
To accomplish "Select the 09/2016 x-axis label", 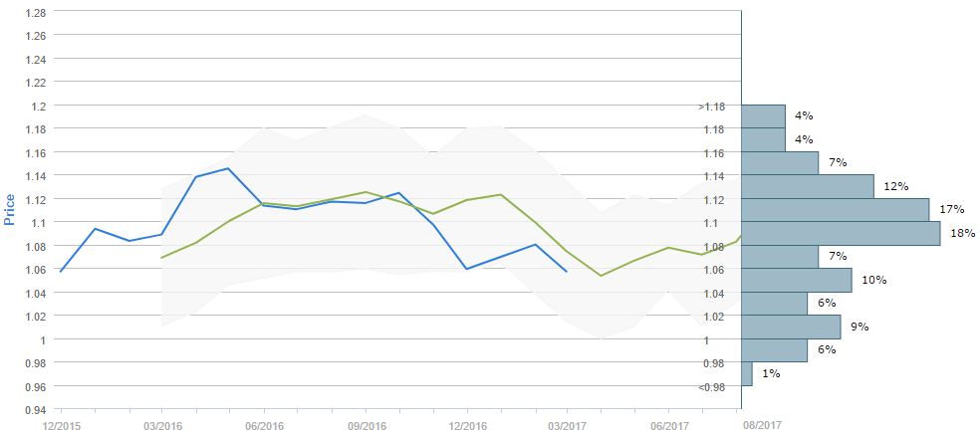I will pyautogui.click(x=366, y=426).
